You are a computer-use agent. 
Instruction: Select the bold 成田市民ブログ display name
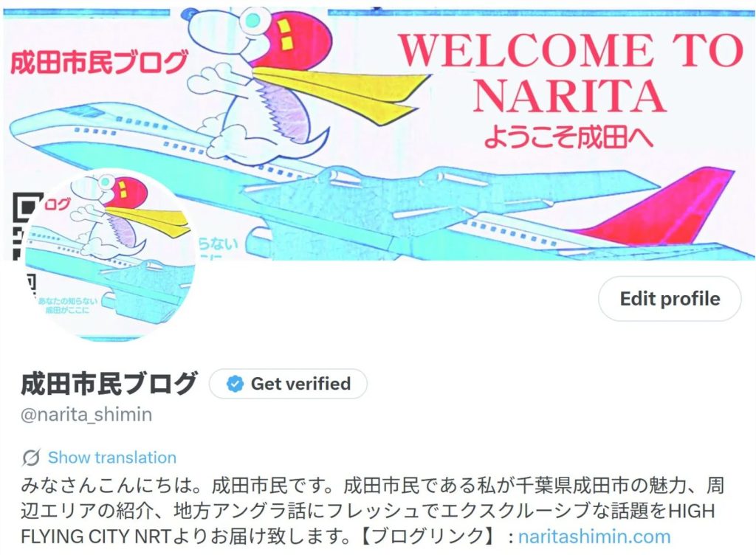(109, 384)
